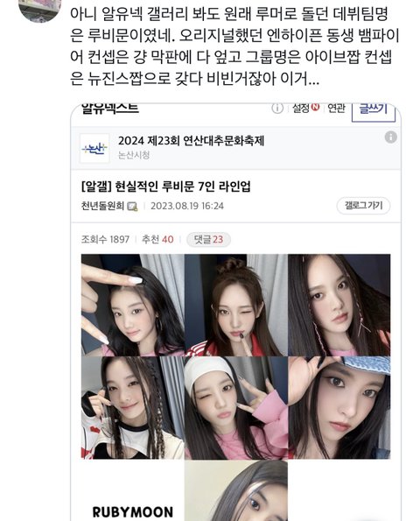Viewport: 420px width, 521px height.
Task: Open the 논산 logo ad thumbnail
Action: 94,149
